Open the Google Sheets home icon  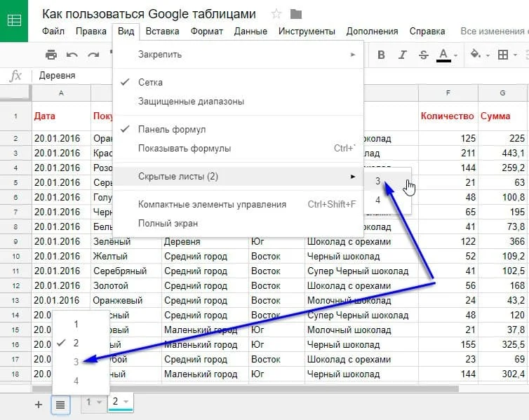click(x=14, y=20)
